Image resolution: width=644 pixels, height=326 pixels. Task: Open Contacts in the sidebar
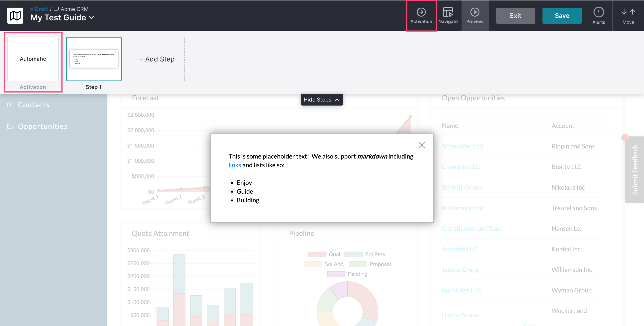(x=34, y=105)
